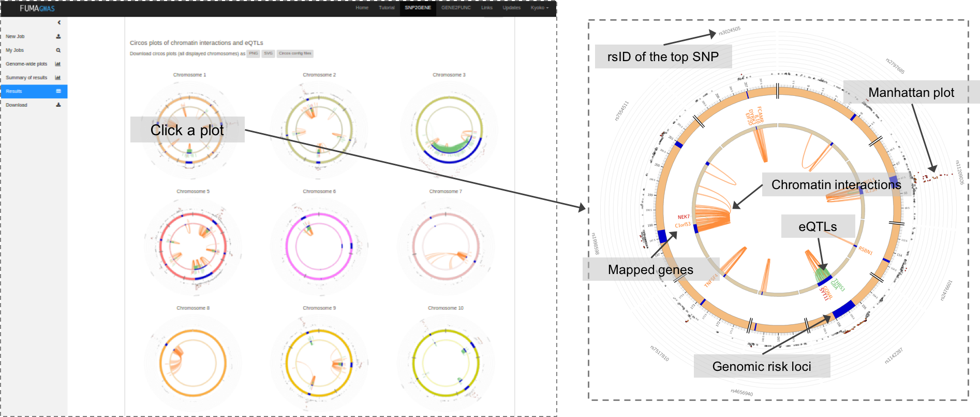
Task: Switch to the GENE2FUNC tab
Action: pyautogui.click(x=456, y=8)
